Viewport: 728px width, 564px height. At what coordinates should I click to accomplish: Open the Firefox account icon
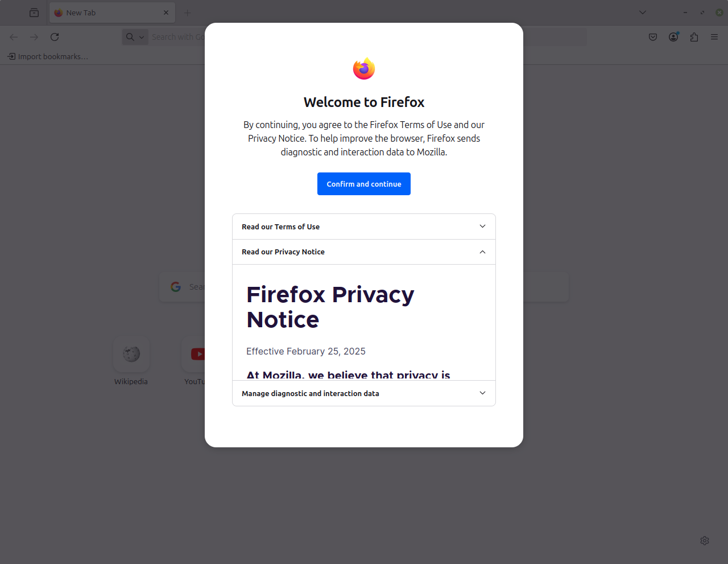(x=673, y=37)
